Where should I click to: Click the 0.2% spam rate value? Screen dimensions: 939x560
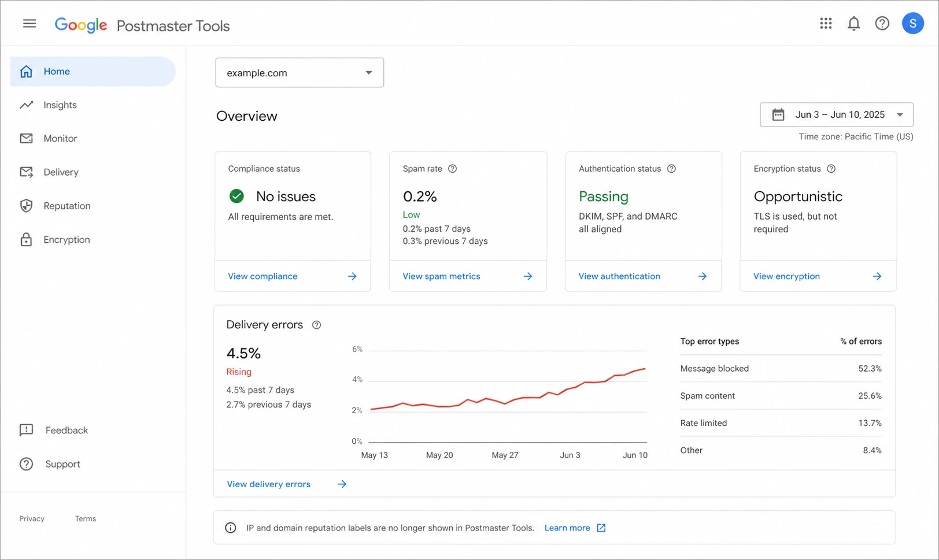point(420,196)
